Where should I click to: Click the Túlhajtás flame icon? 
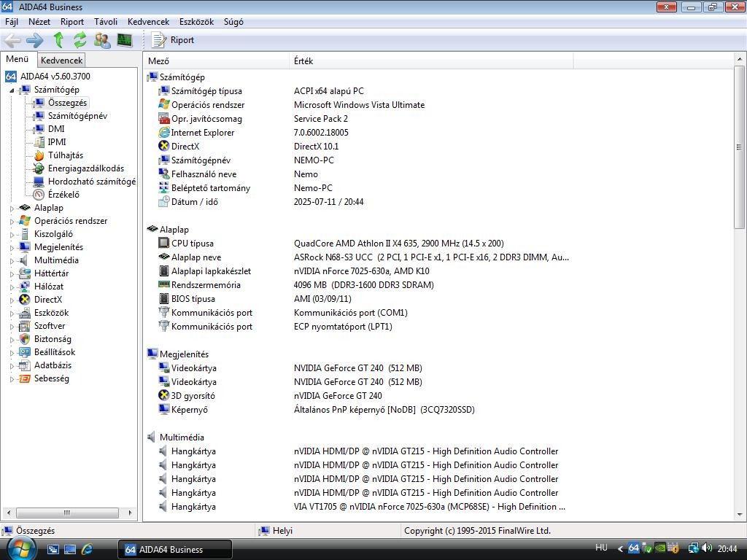coord(39,155)
